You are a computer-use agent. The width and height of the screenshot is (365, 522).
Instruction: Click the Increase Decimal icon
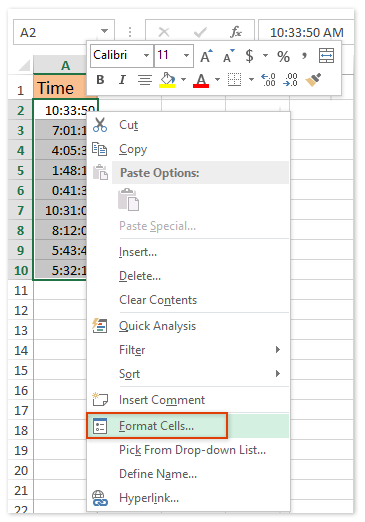pos(268,80)
